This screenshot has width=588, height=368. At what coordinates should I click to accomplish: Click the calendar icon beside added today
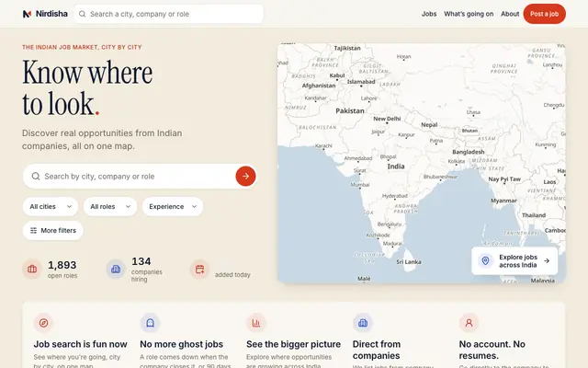(199, 269)
